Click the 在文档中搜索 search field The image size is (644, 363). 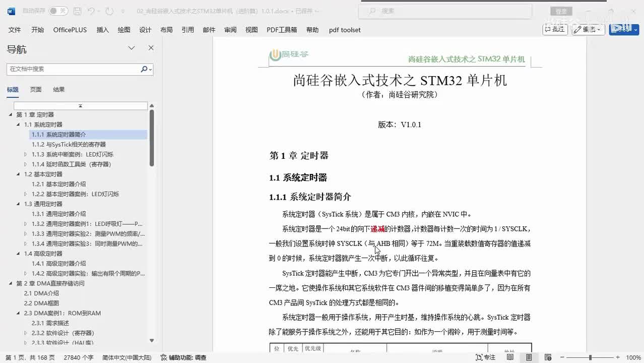click(x=74, y=69)
